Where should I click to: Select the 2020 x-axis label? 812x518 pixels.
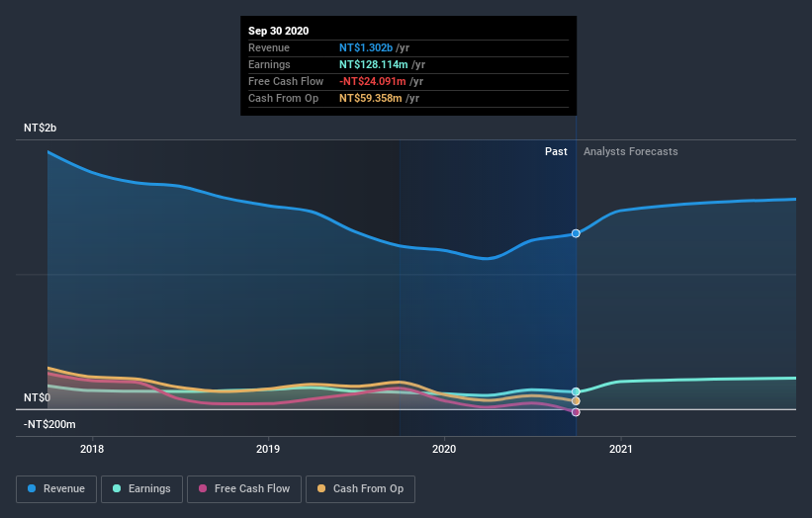pyautogui.click(x=444, y=449)
